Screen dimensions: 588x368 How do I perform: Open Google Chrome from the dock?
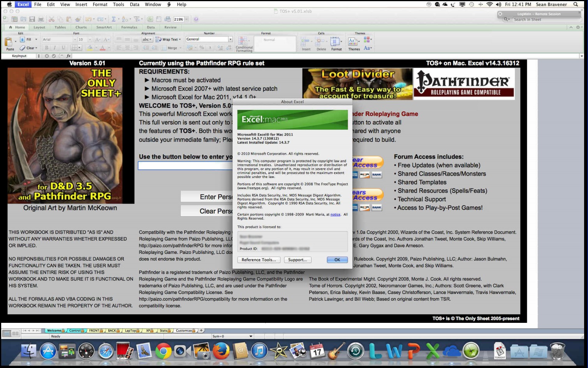[164, 351]
